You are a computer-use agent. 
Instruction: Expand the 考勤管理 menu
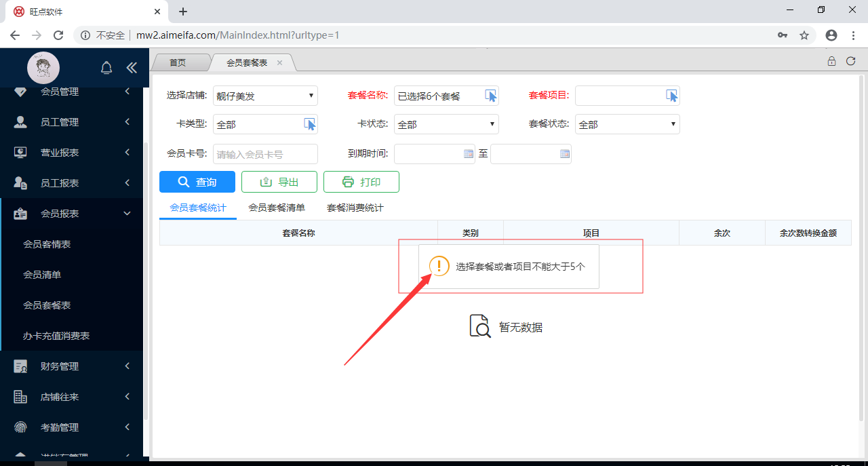click(127, 427)
